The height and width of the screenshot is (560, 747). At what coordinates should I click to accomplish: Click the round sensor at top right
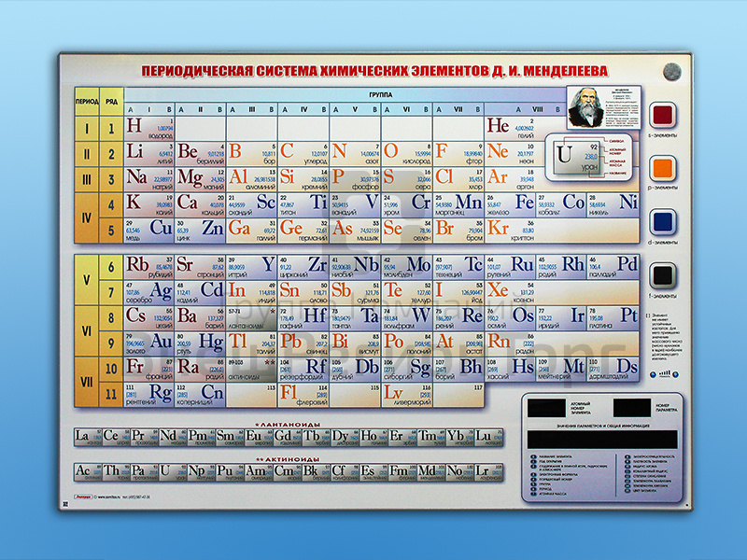pyautogui.click(x=667, y=72)
